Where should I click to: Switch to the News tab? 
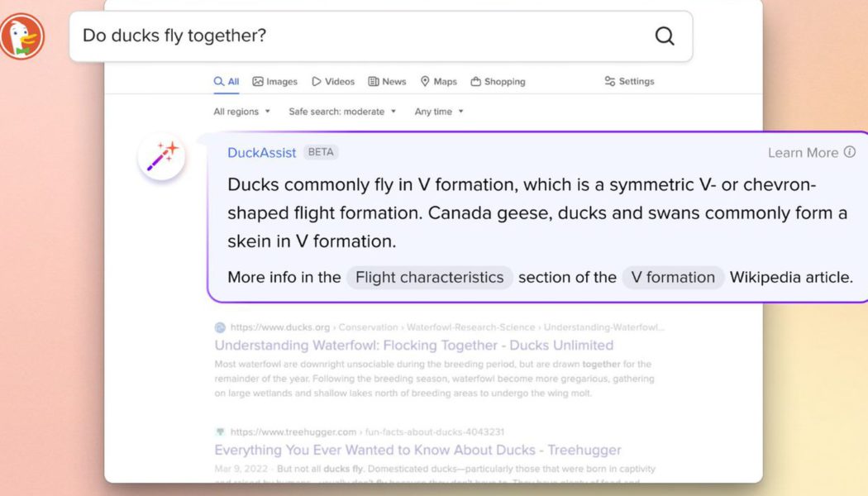coord(387,81)
